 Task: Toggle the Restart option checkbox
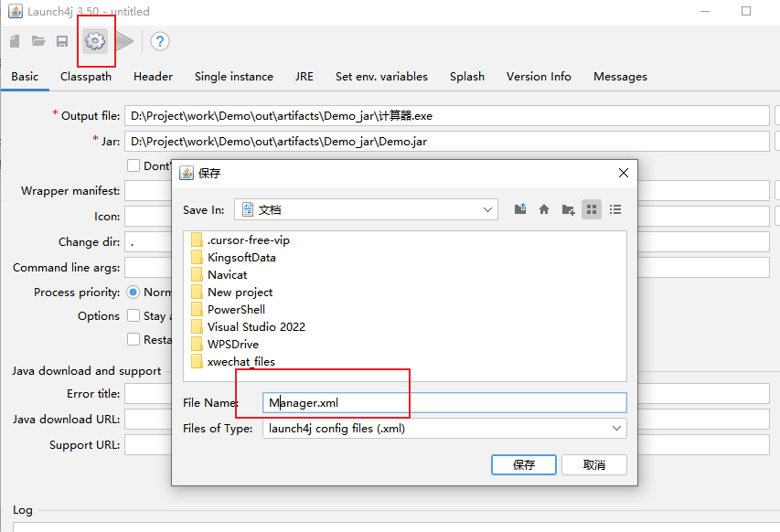134,340
